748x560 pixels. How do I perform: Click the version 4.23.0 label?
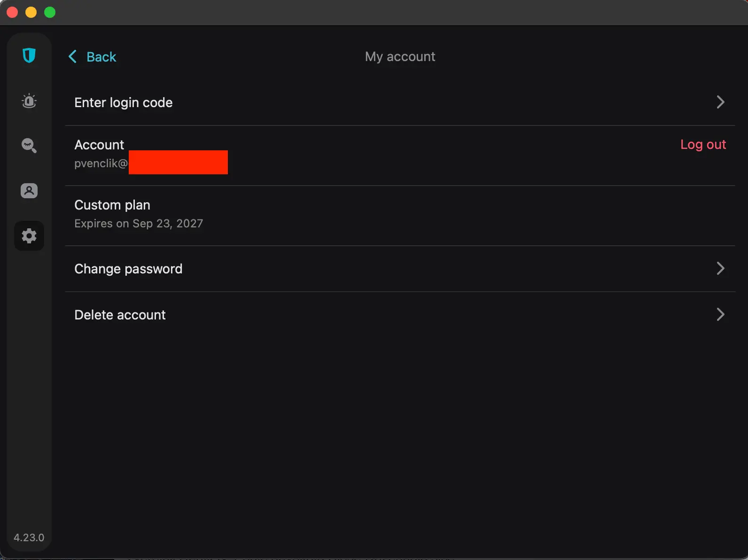(29, 537)
